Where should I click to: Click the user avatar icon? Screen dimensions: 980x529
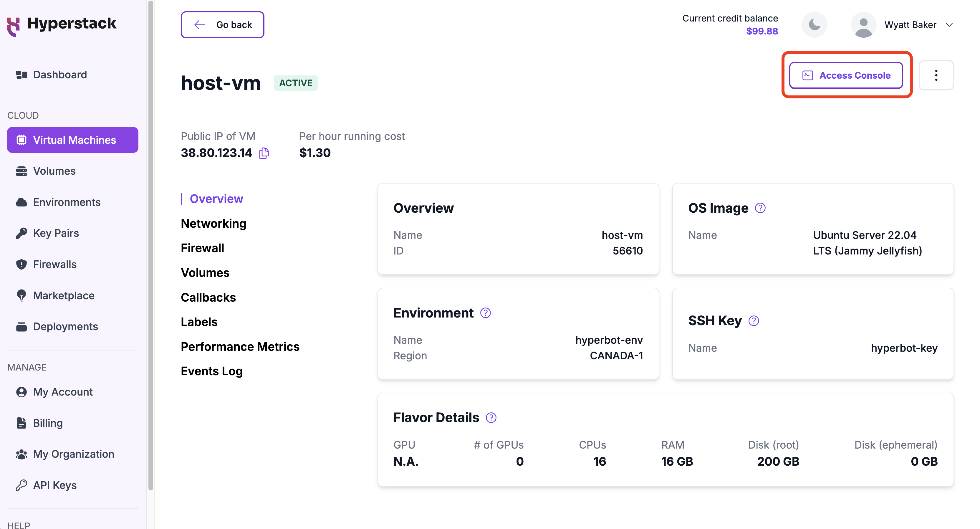(x=864, y=25)
